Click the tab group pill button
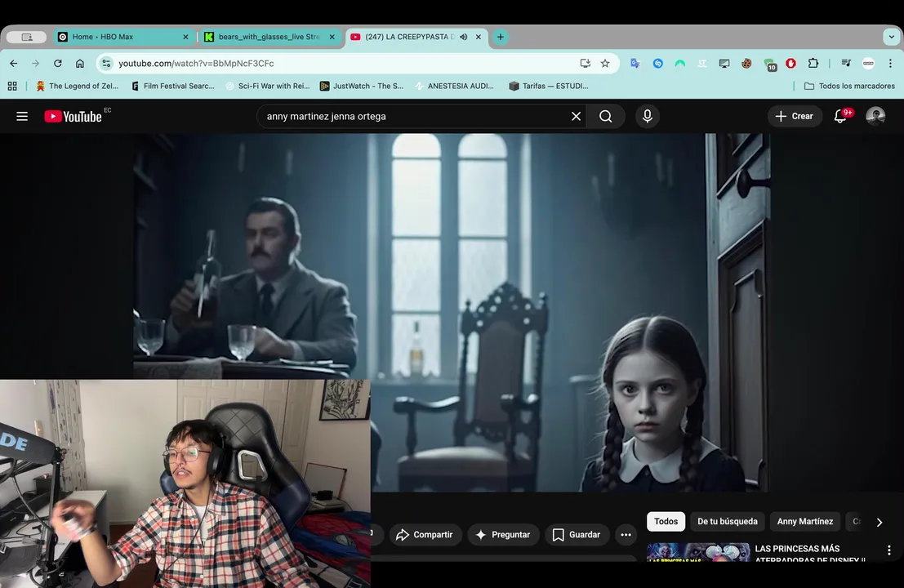This screenshot has height=588, width=904. (26, 37)
